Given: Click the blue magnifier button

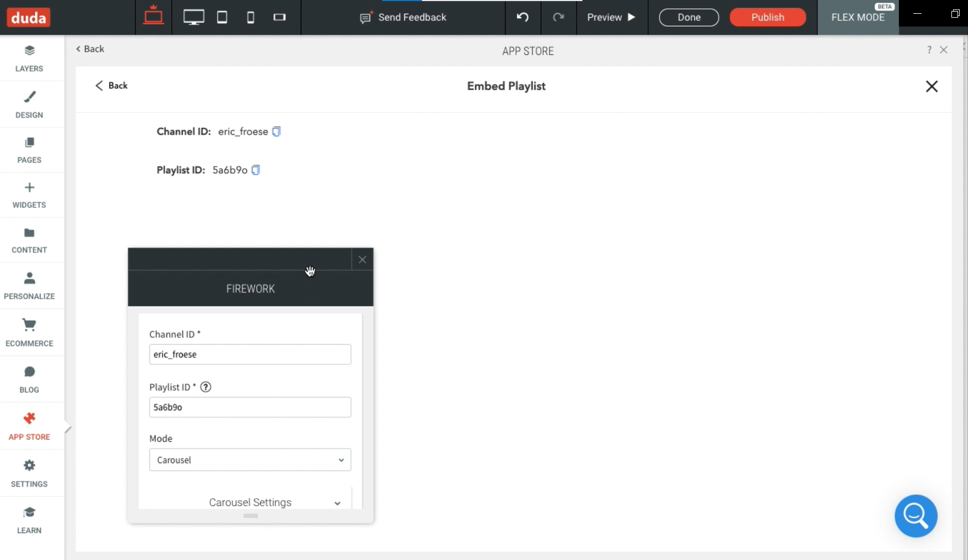Looking at the screenshot, I should 916,516.
